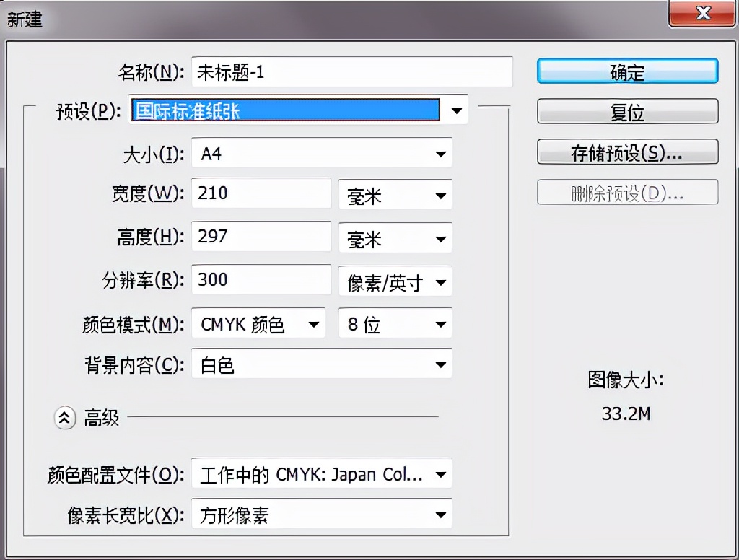Screen dimensions: 739x560
Task: Click the 宽度 value field 210
Action: pos(261,193)
